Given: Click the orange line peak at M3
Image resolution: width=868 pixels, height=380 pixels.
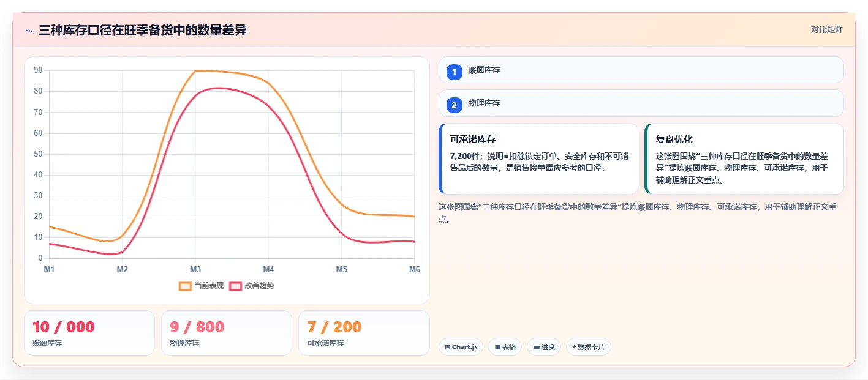Looking at the screenshot, I should (195, 71).
